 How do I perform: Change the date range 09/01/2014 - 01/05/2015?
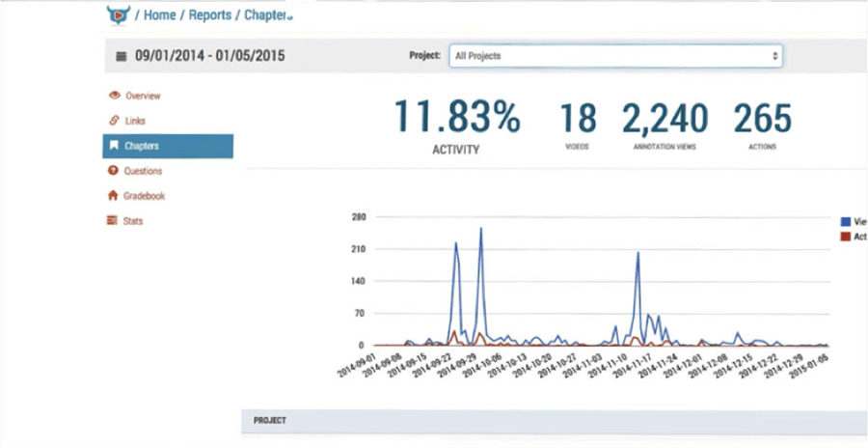point(210,56)
